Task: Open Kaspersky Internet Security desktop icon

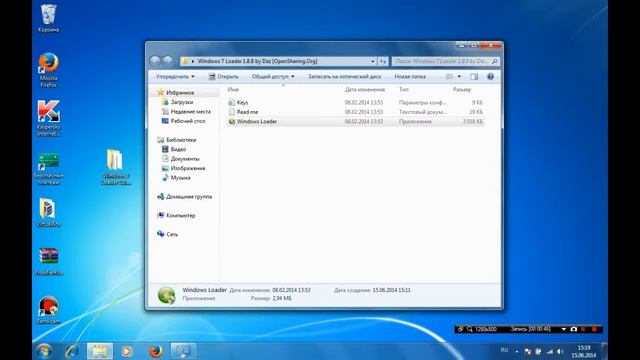Action: click(x=49, y=118)
